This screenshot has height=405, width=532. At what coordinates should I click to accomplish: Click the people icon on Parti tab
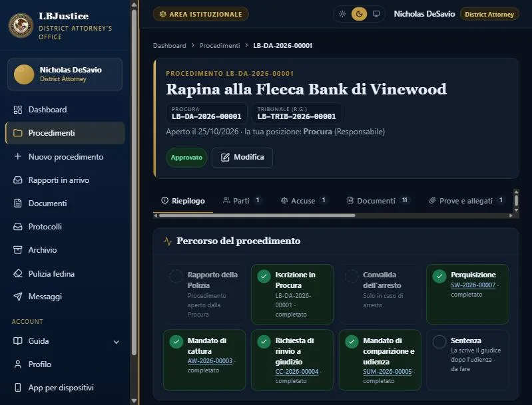(x=226, y=200)
